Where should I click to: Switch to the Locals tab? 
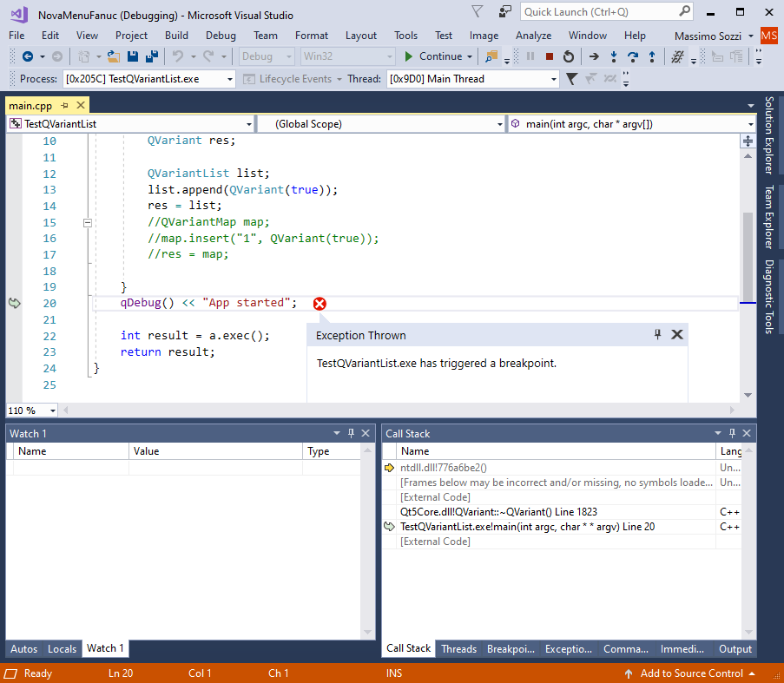tap(62, 648)
